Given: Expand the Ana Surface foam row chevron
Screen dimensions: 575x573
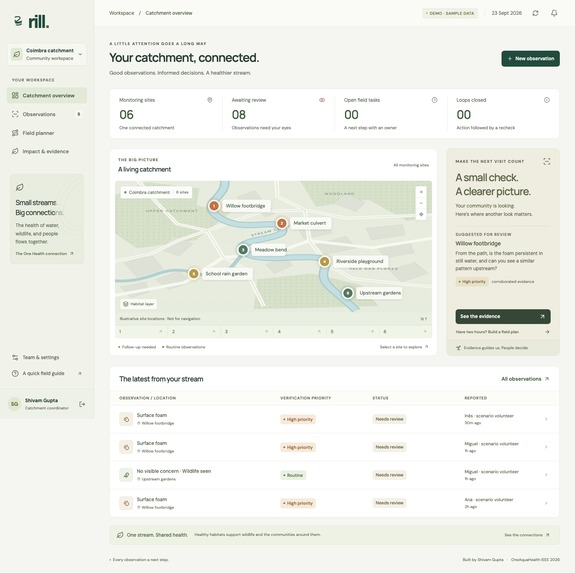Looking at the screenshot, I should coord(546,503).
